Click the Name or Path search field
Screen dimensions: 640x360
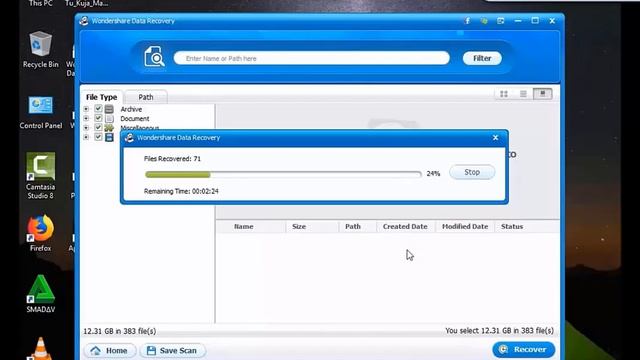tap(312, 58)
